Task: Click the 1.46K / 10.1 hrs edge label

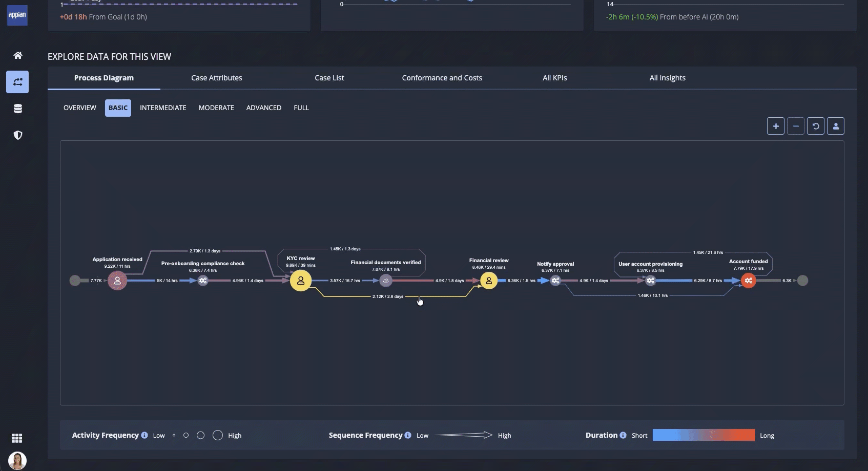Action: [653, 295]
